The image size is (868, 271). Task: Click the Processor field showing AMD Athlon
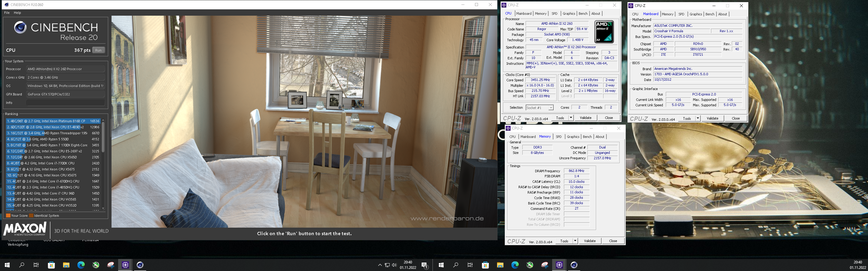click(x=65, y=69)
